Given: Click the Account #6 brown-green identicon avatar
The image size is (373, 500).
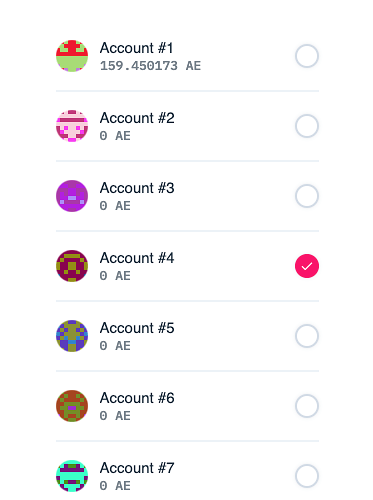Looking at the screenshot, I should coord(72,406).
